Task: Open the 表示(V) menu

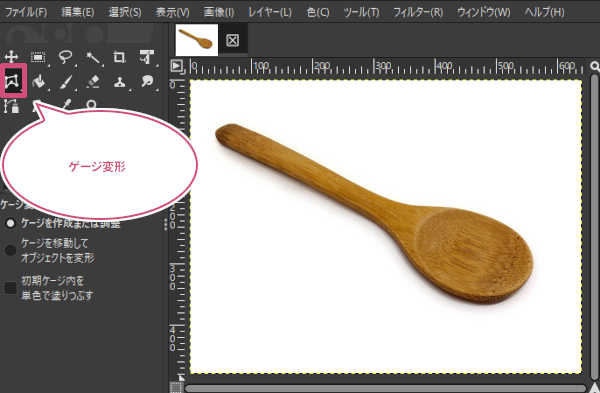Action: tap(173, 12)
